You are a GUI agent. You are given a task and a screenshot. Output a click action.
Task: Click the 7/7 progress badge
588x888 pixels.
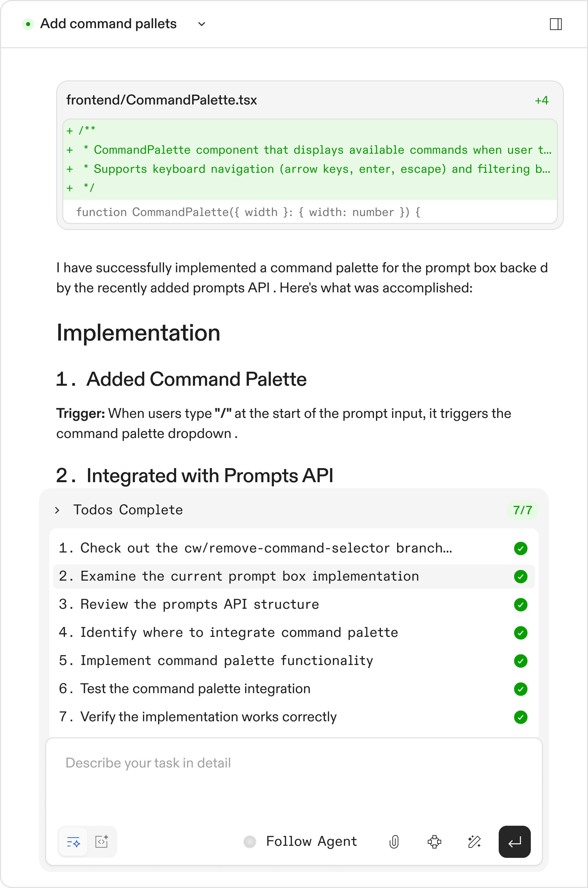click(522, 511)
